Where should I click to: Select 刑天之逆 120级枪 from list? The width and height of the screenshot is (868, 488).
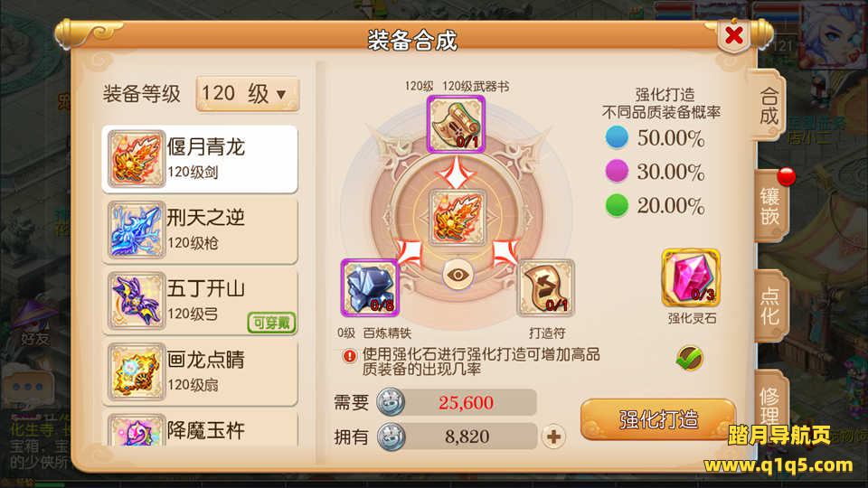[x=200, y=230]
